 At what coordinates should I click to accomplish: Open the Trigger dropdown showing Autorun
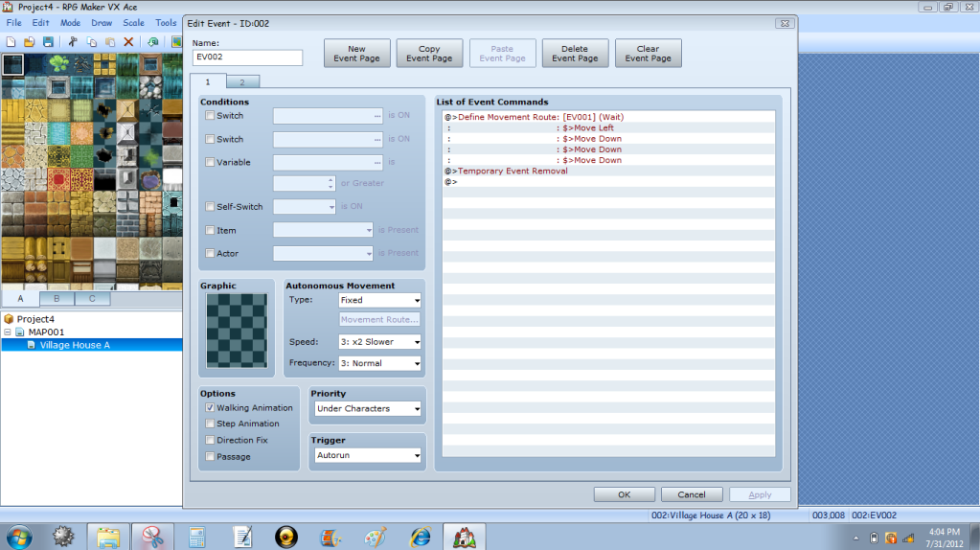[x=368, y=456]
